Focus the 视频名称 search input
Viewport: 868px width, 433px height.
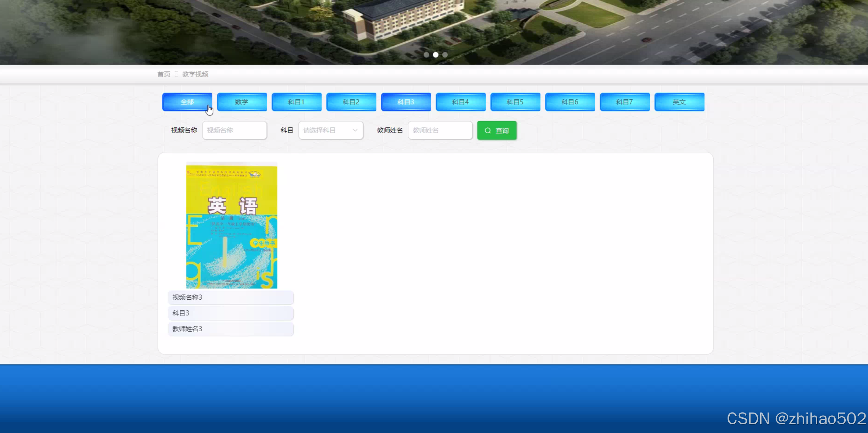pyautogui.click(x=234, y=130)
